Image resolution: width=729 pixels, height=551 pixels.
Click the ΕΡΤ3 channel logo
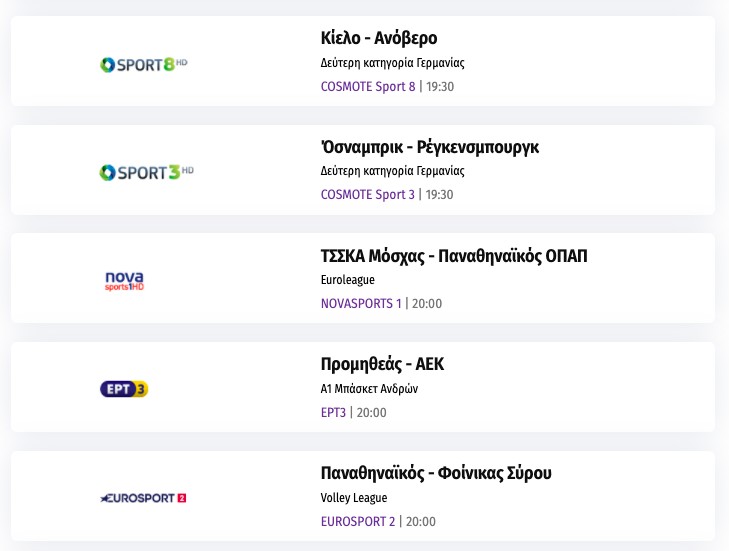pos(124,389)
